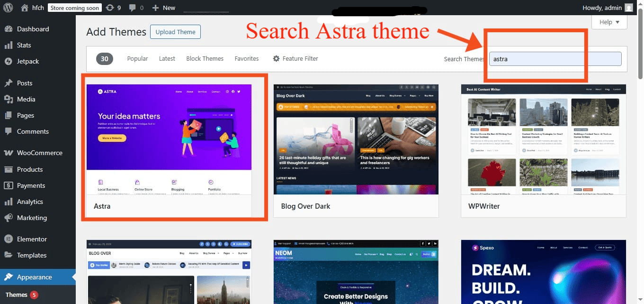Click the Templates folder icon
The width and height of the screenshot is (644, 304).
(9, 255)
